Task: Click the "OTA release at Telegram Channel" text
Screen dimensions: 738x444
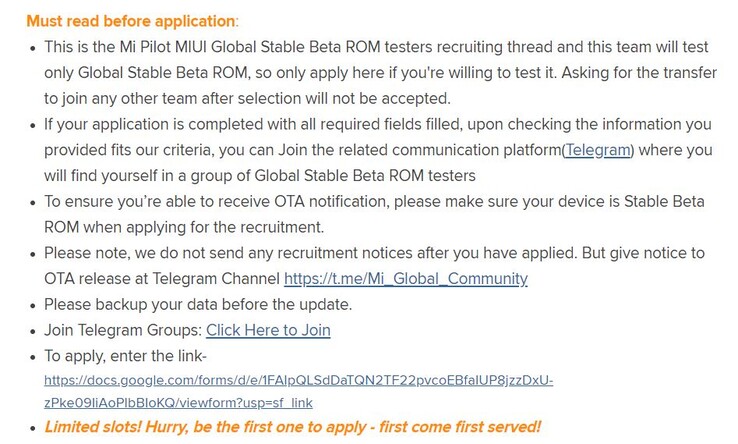Action: [162, 279]
